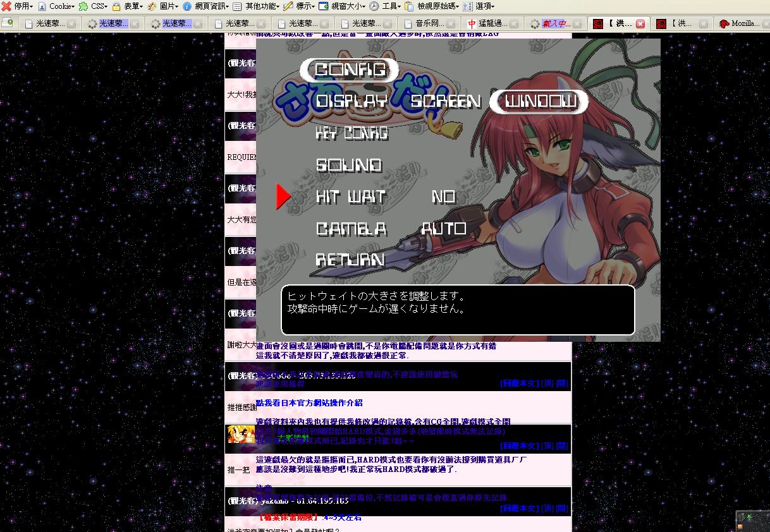
Task: Select the SCREEN display option
Action: pos(446,102)
